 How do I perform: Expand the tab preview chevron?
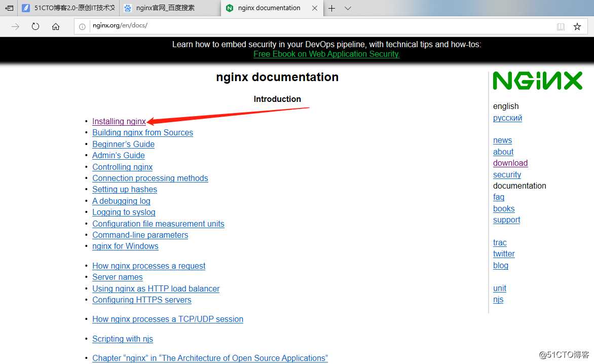(348, 8)
